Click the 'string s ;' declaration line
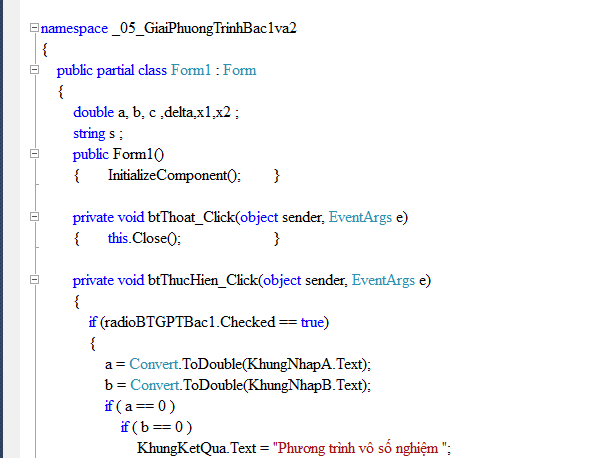This screenshot has width=614, height=458. [98, 133]
